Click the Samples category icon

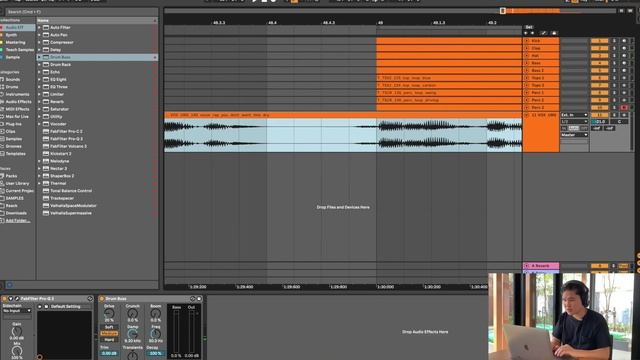(x=2, y=139)
